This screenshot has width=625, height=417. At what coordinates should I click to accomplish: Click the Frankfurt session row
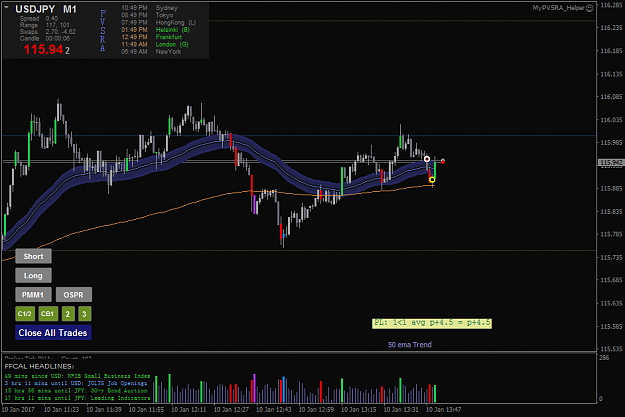pos(151,37)
